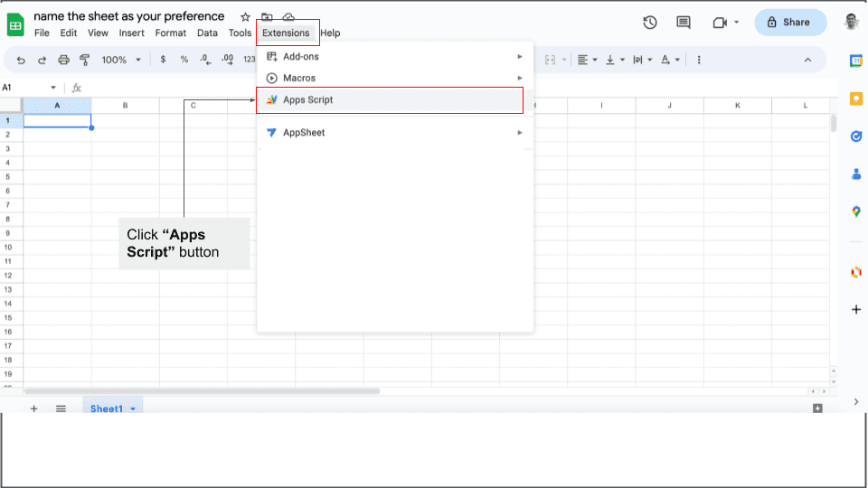Viewport: 868px width, 488px height.
Task: Open version history clock icon
Action: (x=649, y=23)
